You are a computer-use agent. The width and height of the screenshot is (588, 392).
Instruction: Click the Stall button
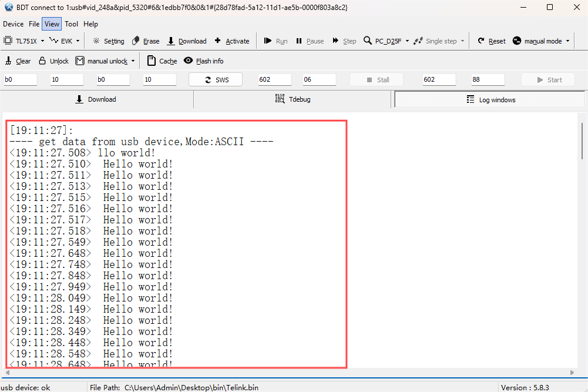click(x=377, y=79)
